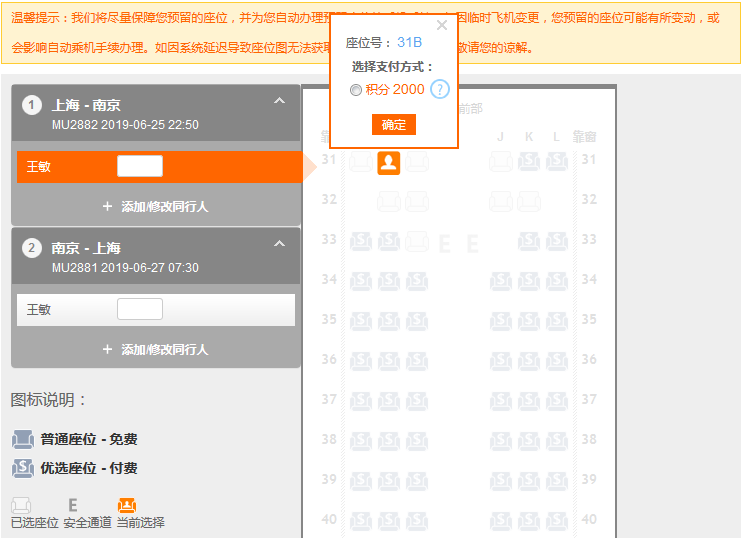Choose preferred seat 35L by the window
The height and width of the screenshot is (538, 742).
tap(557, 322)
